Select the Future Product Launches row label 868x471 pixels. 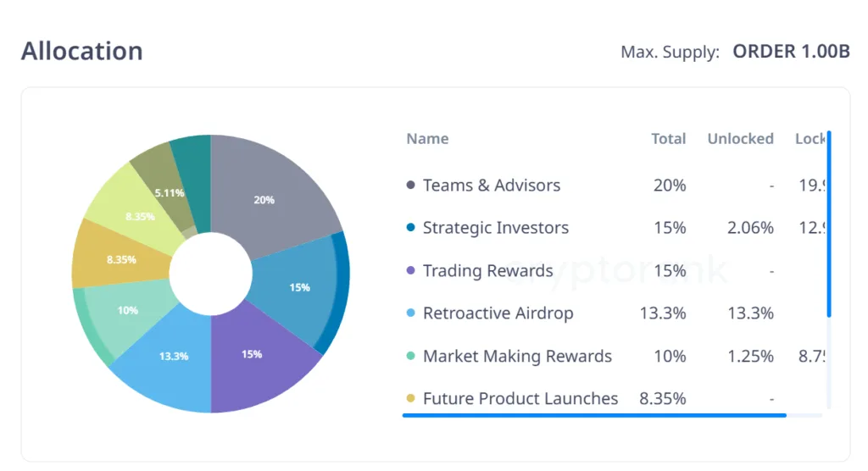520,398
